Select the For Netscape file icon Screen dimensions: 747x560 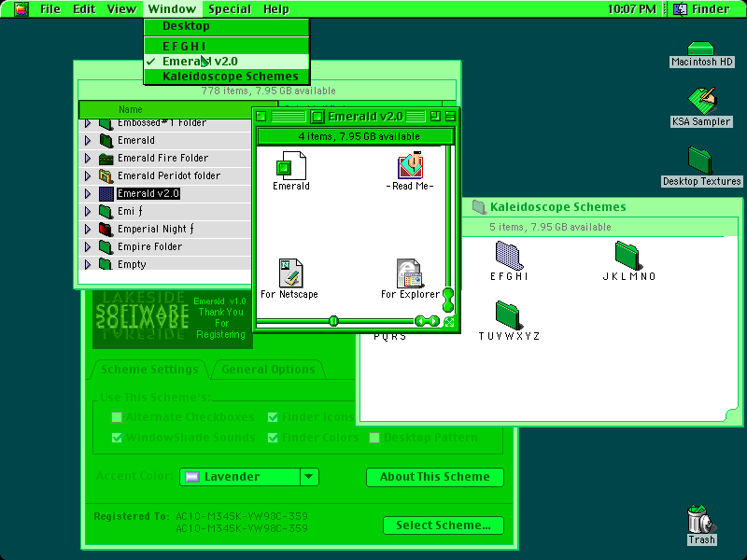[x=290, y=273]
